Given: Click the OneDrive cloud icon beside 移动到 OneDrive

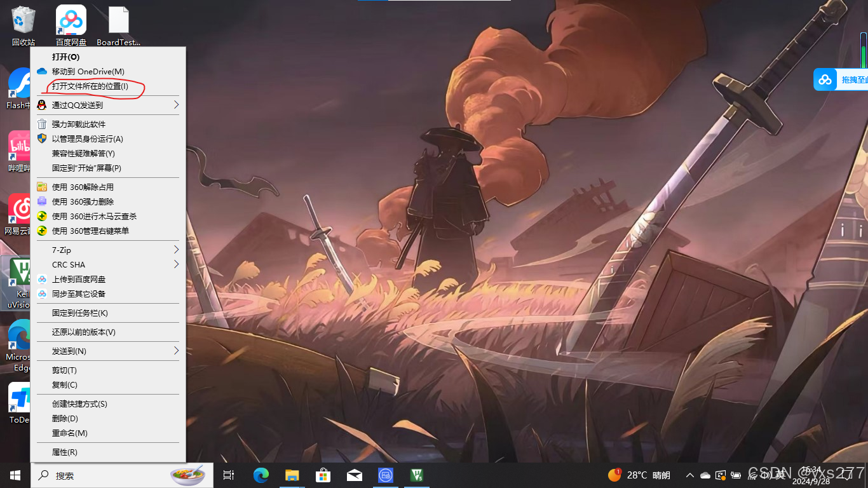Looking at the screenshot, I should click(x=42, y=72).
